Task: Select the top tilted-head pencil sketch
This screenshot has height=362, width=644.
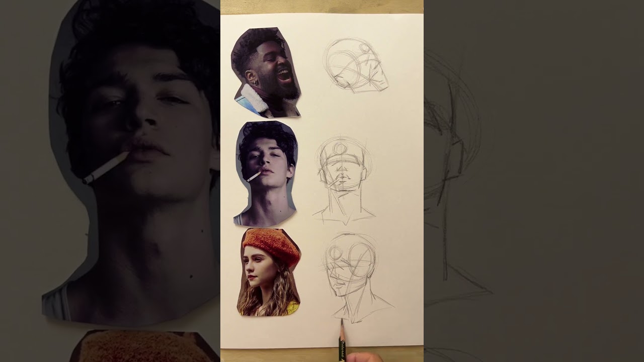Action: (x=356, y=66)
